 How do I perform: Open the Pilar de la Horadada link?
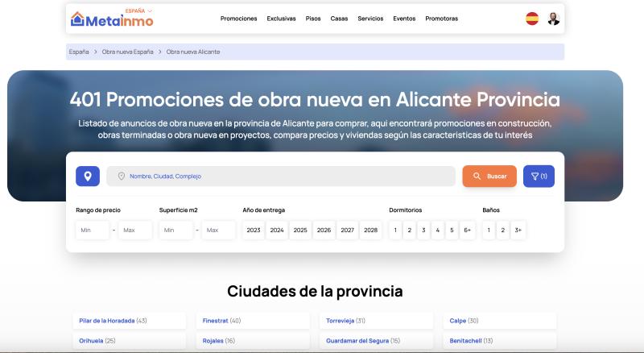[x=107, y=321]
